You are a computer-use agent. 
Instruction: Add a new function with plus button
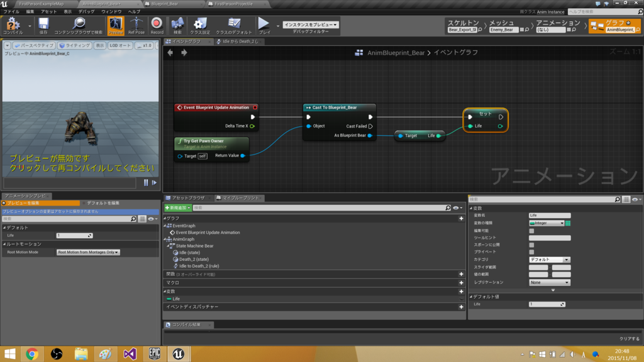pos(461,274)
